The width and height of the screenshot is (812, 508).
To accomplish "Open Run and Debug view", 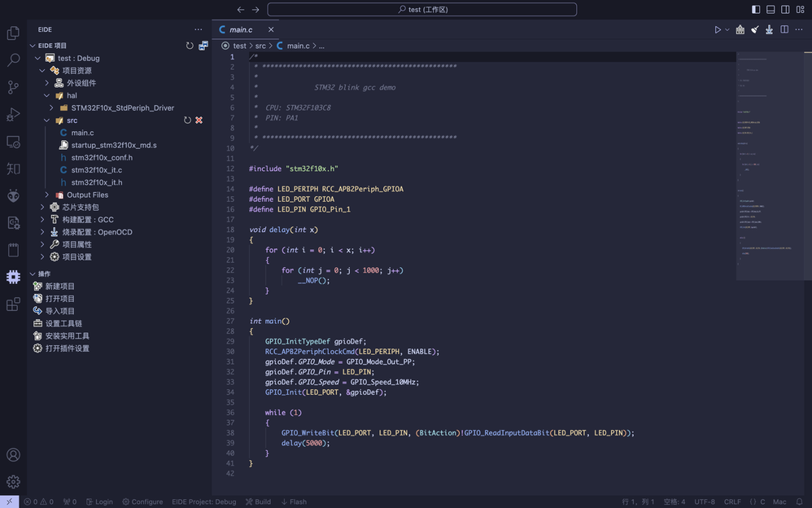I will (x=13, y=114).
